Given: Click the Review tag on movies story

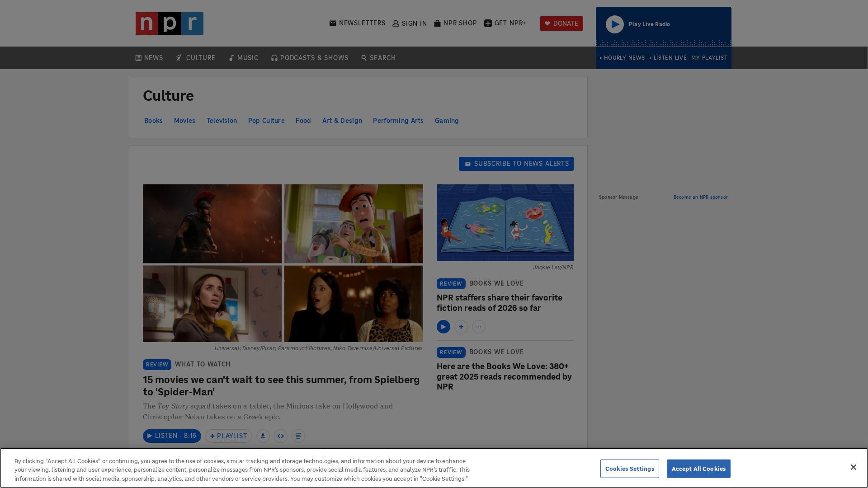Looking at the screenshot, I should pyautogui.click(x=157, y=365).
